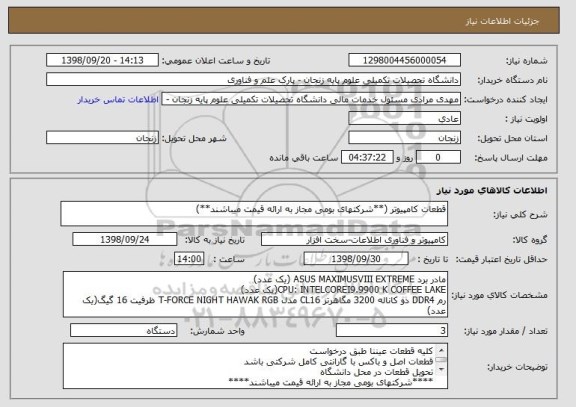Click the request creator field مهدی مرادی

[311, 99]
